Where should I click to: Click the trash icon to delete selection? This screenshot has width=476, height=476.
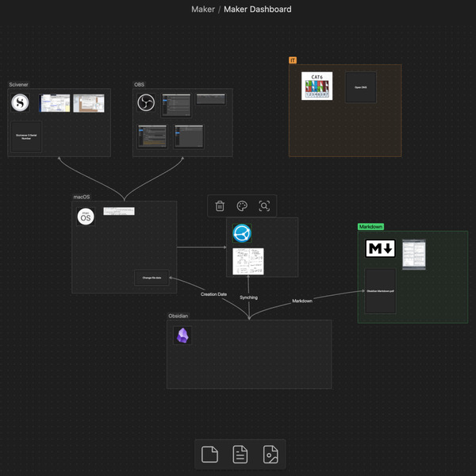coord(221,206)
